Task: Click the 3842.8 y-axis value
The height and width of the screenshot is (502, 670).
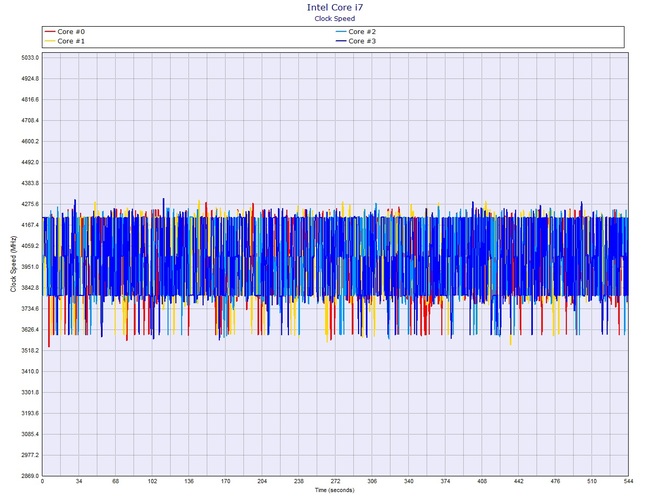Action: point(30,288)
